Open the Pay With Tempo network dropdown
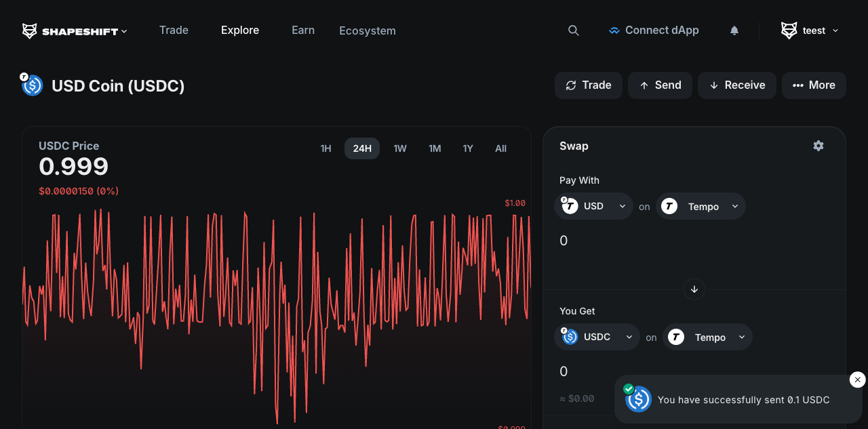The height and width of the screenshot is (429, 868). point(701,206)
